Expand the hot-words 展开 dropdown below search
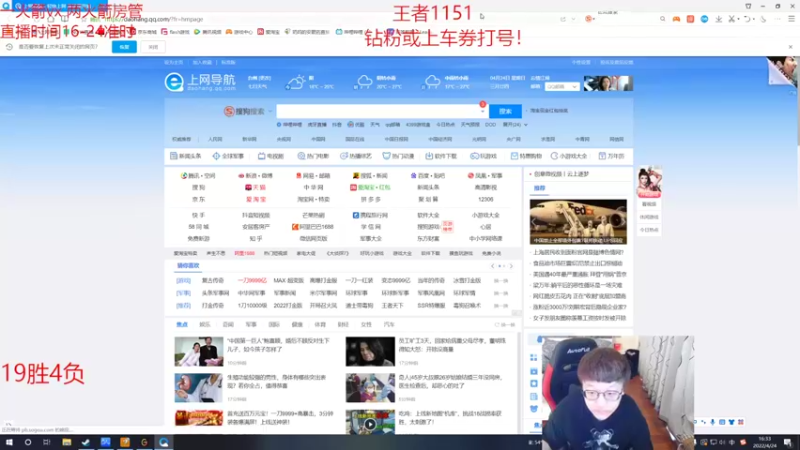Image resolution: width=800 pixels, height=450 pixels. tap(515, 124)
